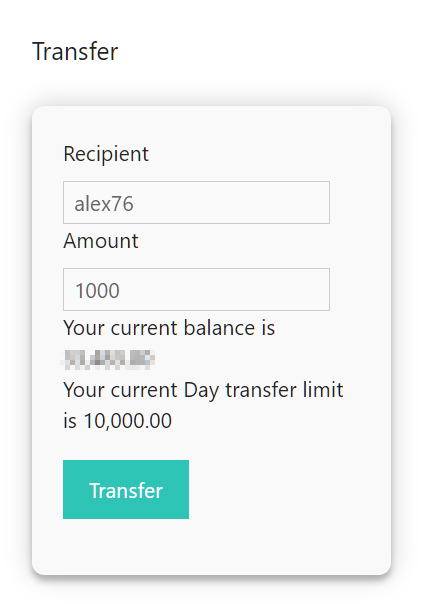Click the blurred balance value
421x604 pixels.
pos(109,359)
